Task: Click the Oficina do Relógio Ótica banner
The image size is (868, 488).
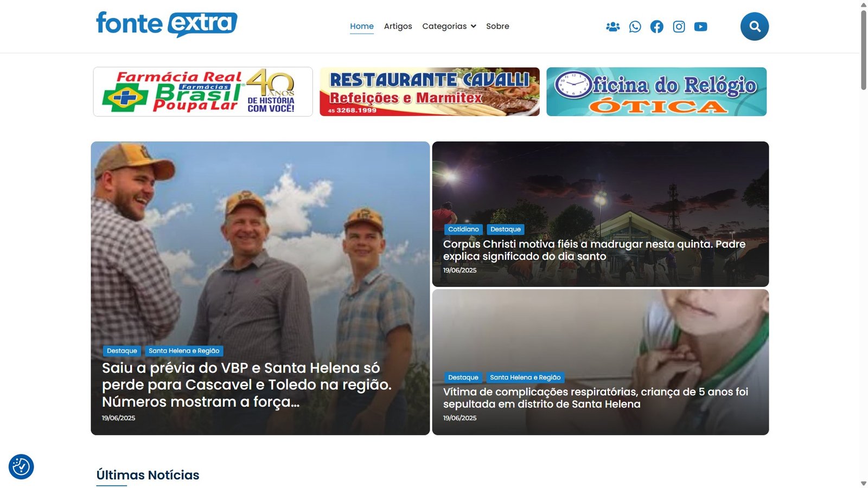Action: (x=656, y=92)
